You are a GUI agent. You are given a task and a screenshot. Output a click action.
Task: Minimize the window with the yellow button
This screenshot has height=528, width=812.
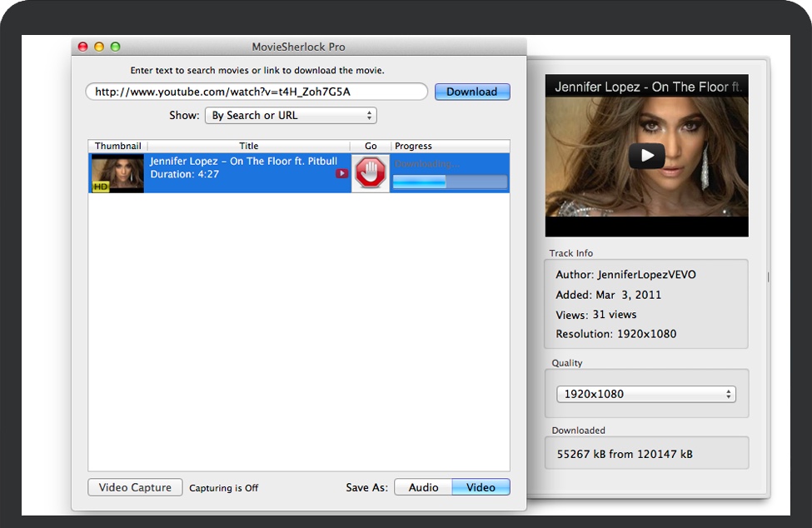tap(99, 47)
